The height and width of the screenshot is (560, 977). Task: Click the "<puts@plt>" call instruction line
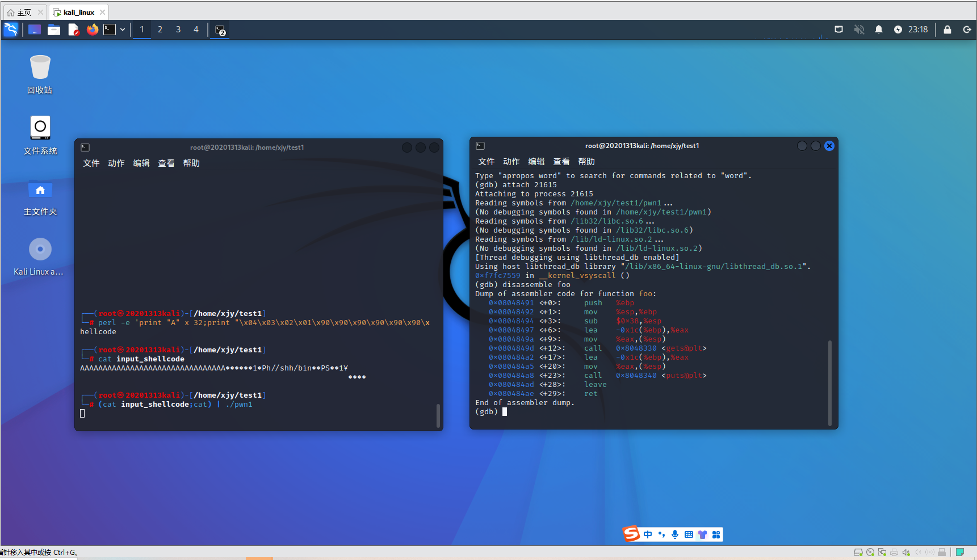[x=598, y=376]
